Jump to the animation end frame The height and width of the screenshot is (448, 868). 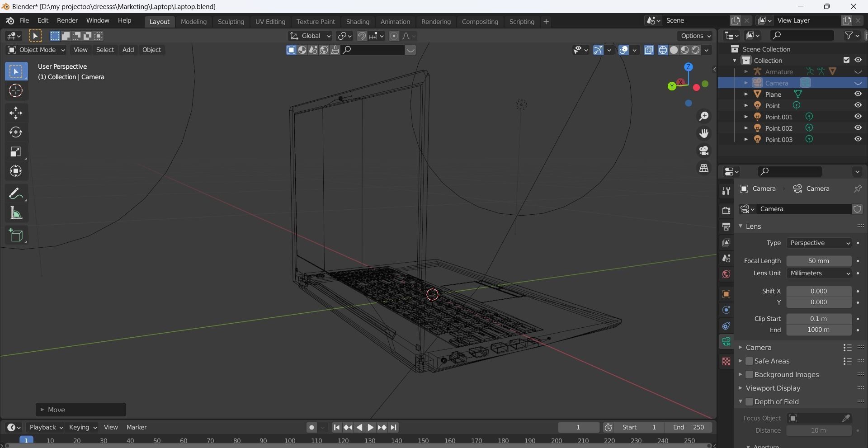(394, 427)
